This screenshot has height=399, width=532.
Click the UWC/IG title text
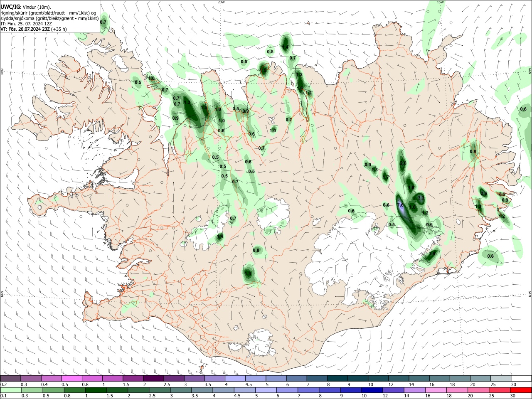point(10,7)
